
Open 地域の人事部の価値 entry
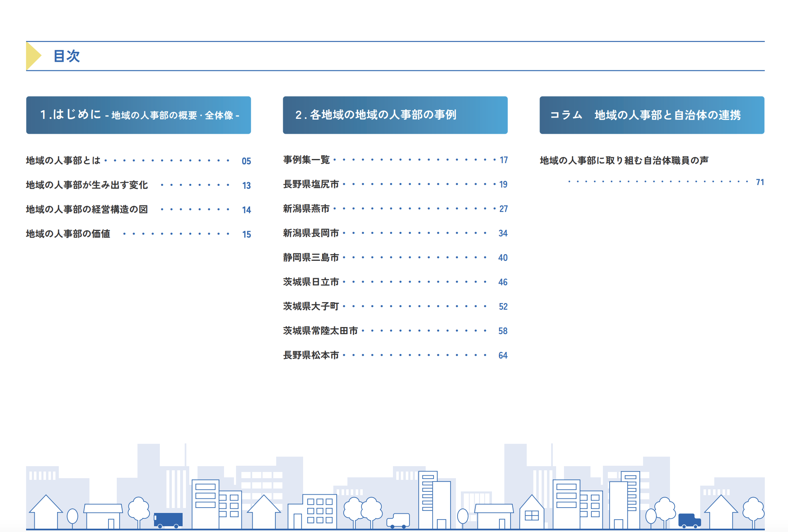[x=68, y=234]
